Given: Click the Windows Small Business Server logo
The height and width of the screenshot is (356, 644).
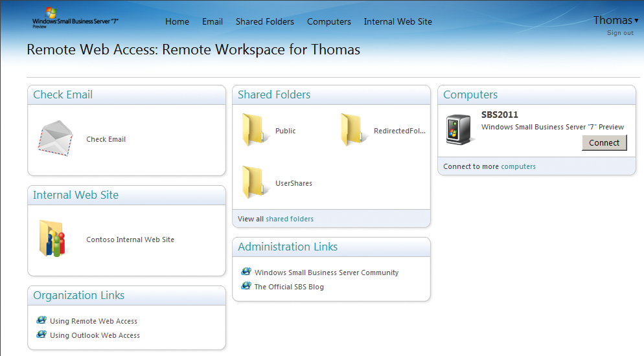Looking at the screenshot, I should pyautogui.click(x=75, y=19).
